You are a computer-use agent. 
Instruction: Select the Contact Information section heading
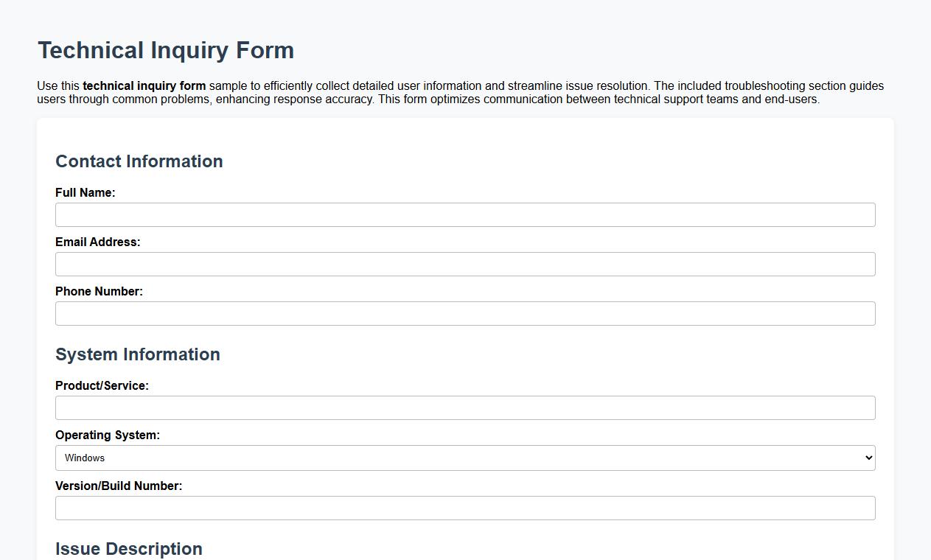[139, 161]
